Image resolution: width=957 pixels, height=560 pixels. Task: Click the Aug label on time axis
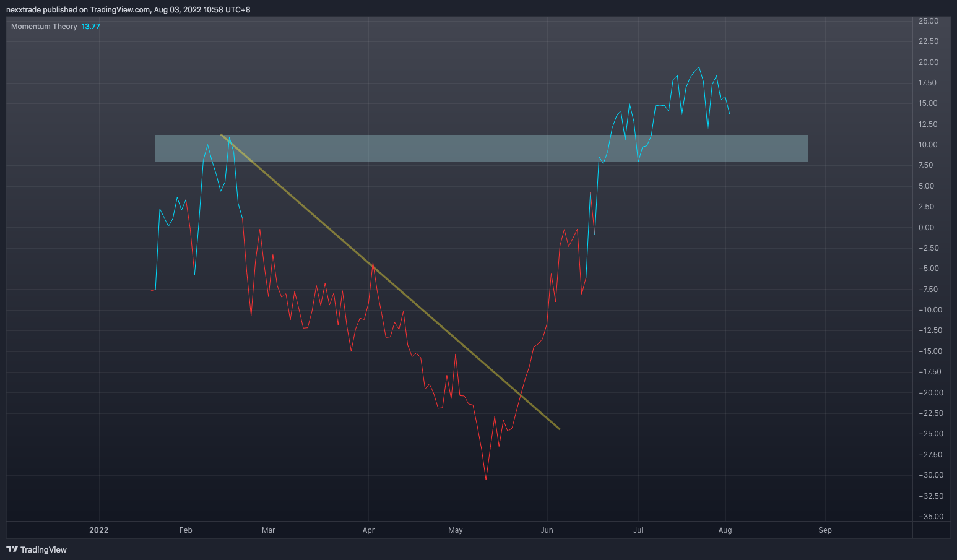[725, 530]
